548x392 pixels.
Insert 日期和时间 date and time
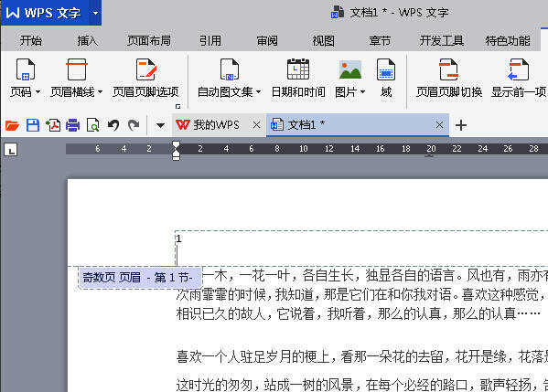coord(298,78)
